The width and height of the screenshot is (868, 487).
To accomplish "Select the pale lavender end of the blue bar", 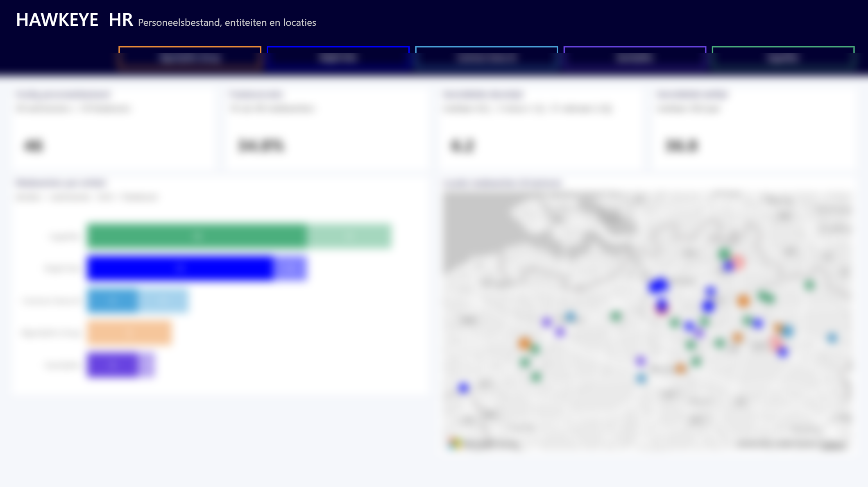I will [x=290, y=268].
